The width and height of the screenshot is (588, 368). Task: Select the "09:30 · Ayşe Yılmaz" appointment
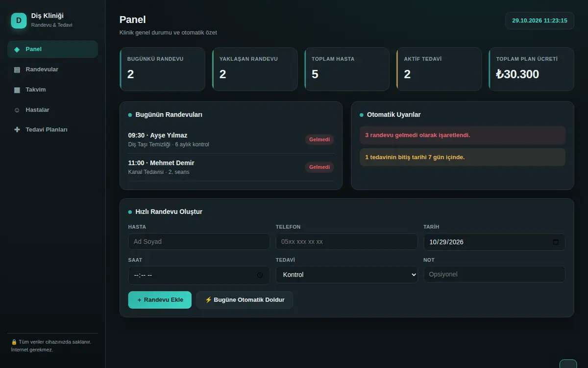[x=231, y=140]
